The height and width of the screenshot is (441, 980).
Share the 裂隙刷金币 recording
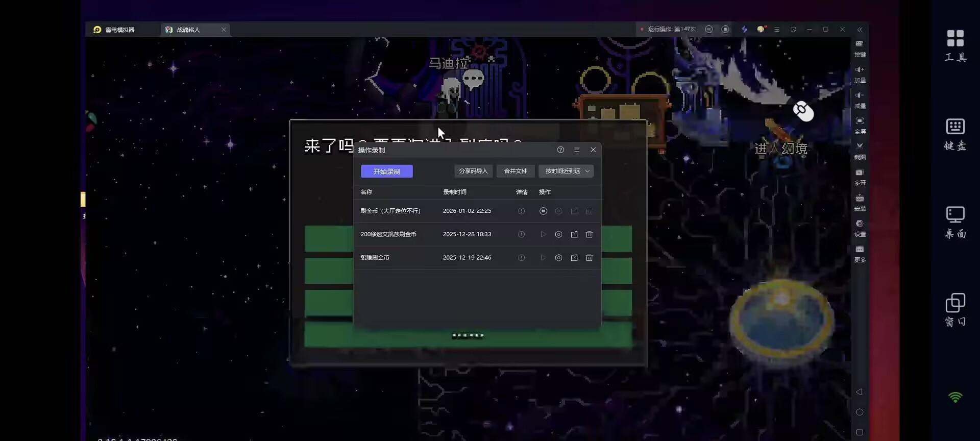click(574, 258)
